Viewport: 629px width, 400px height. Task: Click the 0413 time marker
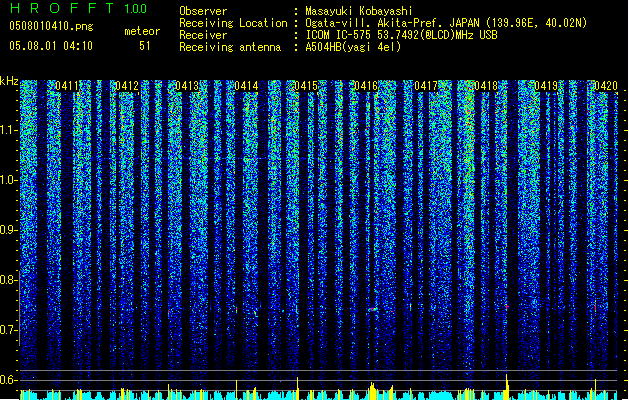(187, 86)
